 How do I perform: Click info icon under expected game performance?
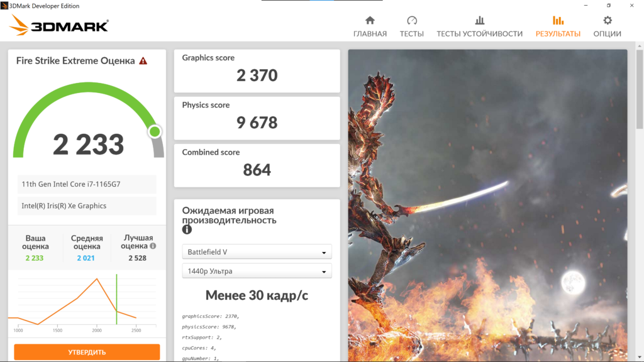point(187,230)
